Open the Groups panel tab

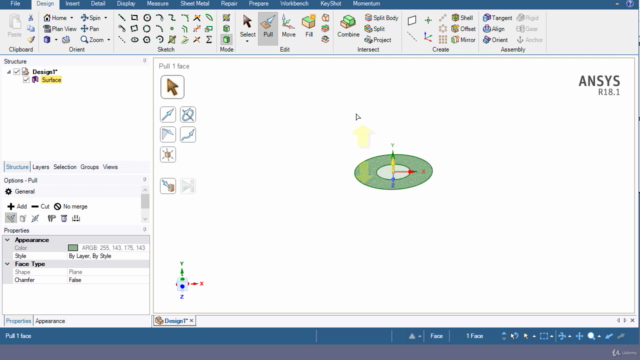point(89,167)
